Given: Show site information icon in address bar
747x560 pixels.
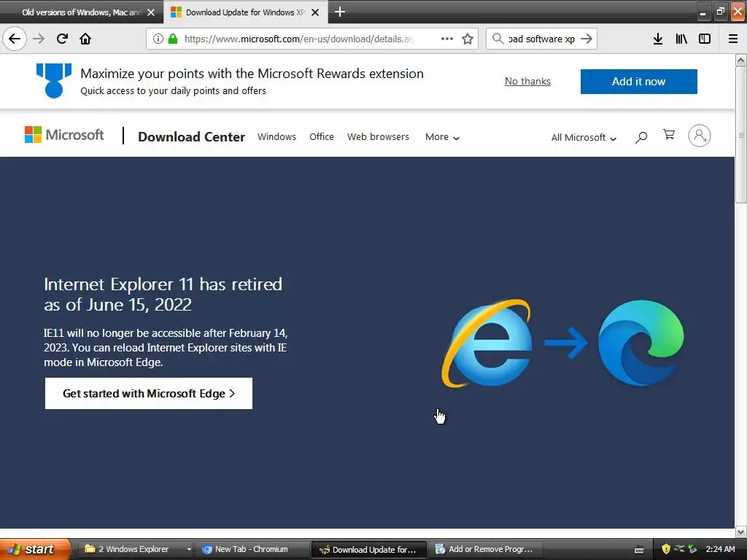Looking at the screenshot, I should click(x=158, y=39).
